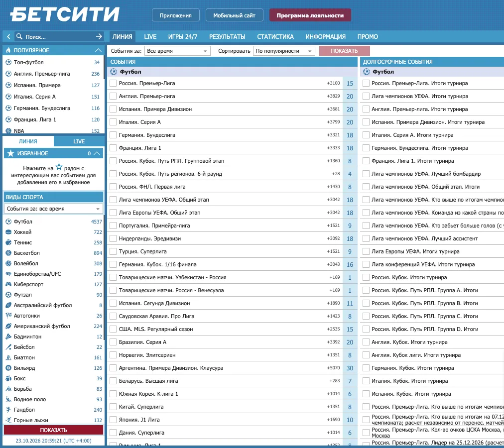The image size is (504, 448).
Task: Click the Hockey puck icon in sports list
Action: [x=8, y=232]
